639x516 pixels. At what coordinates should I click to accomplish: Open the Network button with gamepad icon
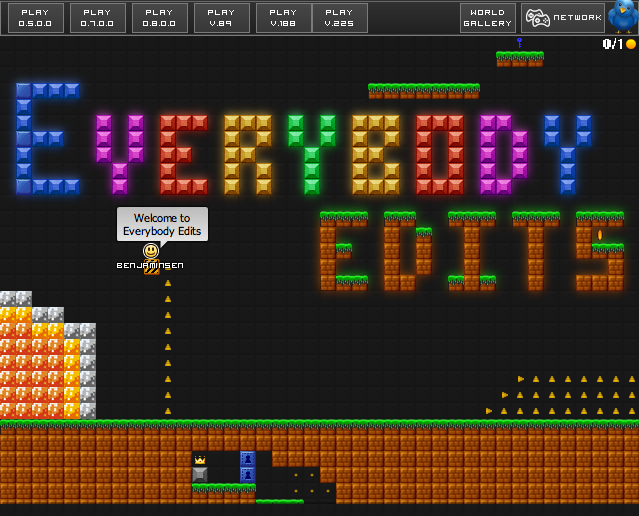click(563, 18)
